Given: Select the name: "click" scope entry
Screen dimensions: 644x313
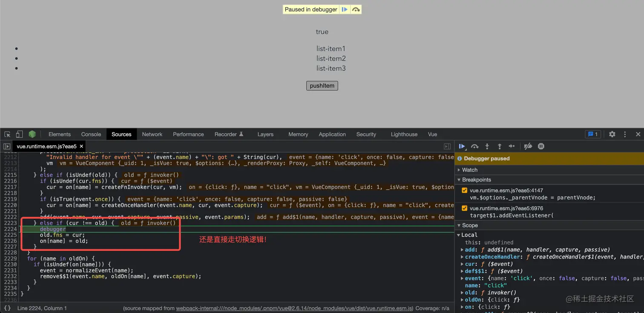Looking at the screenshot, I should [x=486, y=285].
